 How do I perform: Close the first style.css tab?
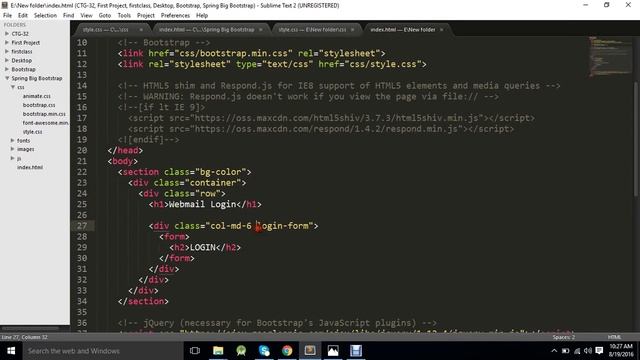tap(141, 30)
